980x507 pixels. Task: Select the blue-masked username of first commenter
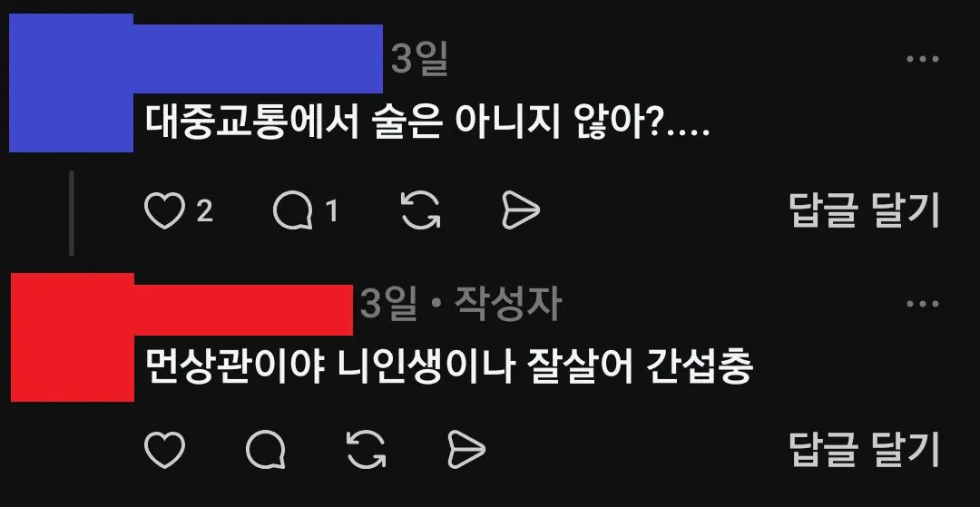click(x=258, y=59)
